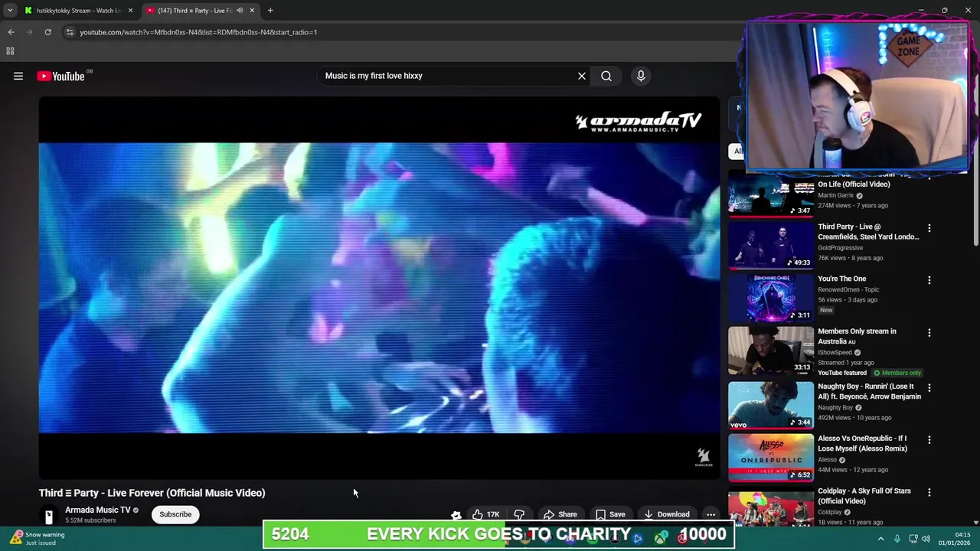
Task: Open Alesso Vs OneRepublic video title
Action: tap(862, 443)
